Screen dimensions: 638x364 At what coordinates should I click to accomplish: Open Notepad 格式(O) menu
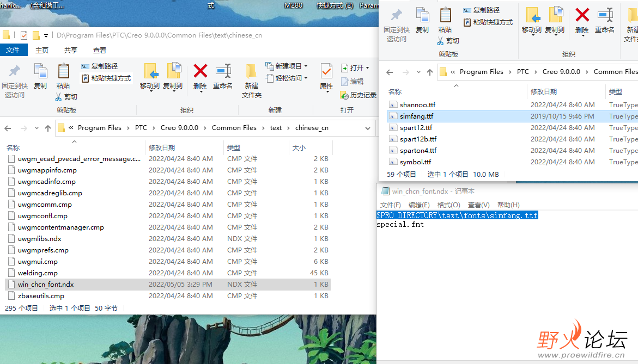(x=448, y=205)
